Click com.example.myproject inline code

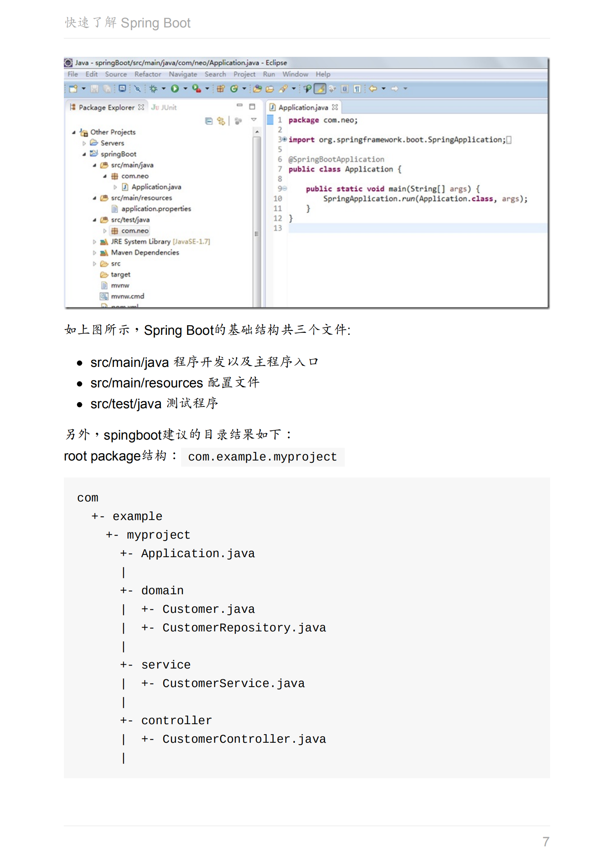(x=262, y=457)
